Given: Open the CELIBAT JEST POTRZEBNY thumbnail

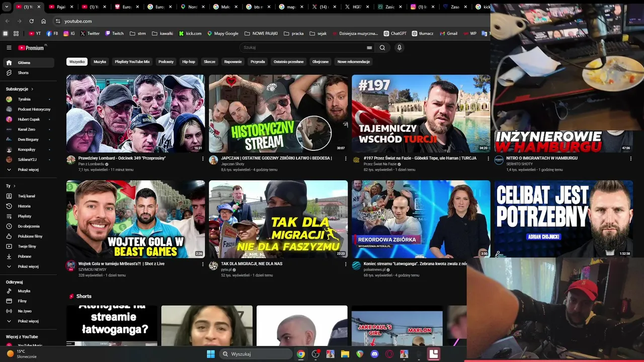Looking at the screenshot, I should click(x=563, y=219).
